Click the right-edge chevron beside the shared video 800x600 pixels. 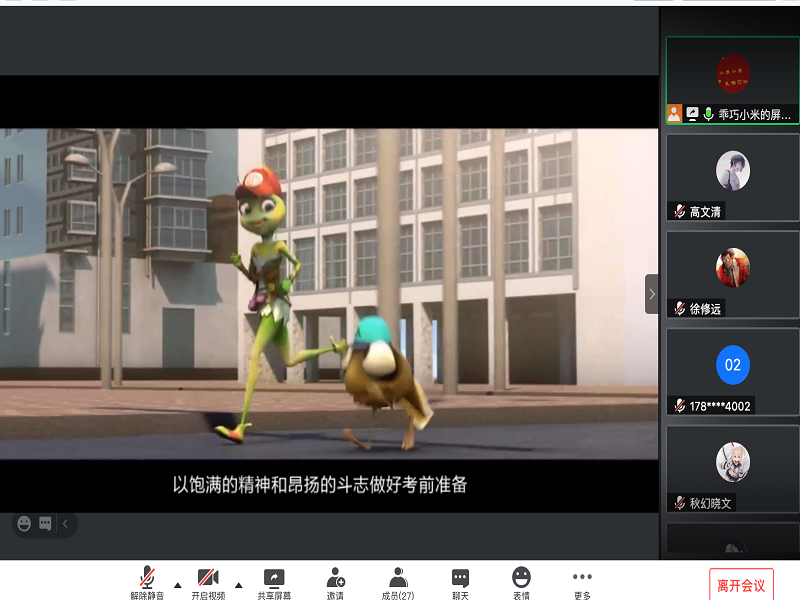651,295
